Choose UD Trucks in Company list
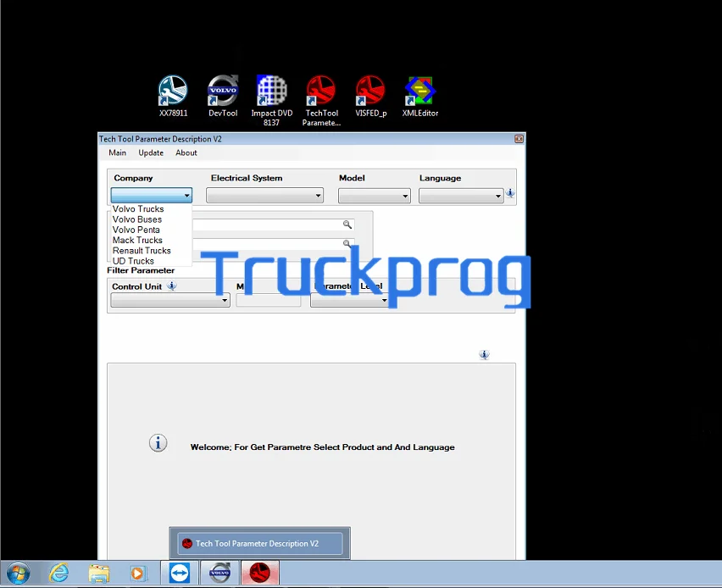Image resolution: width=722 pixels, height=588 pixels. 134,261
